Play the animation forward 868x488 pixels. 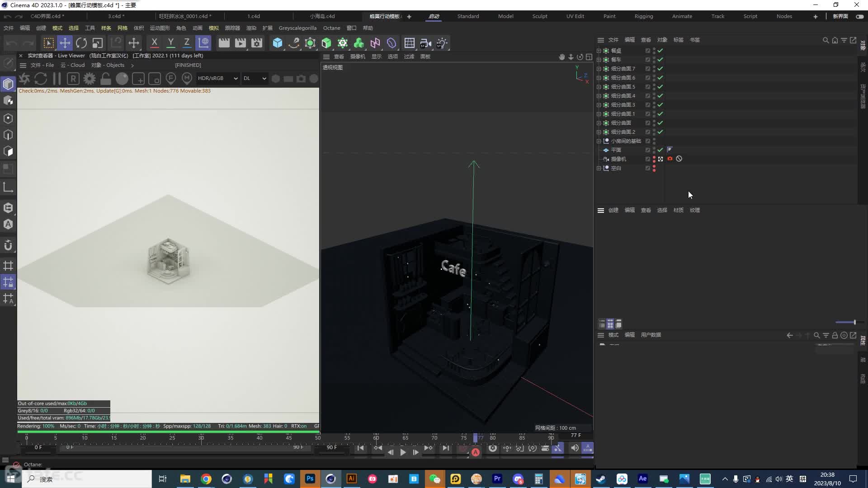coord(403,452)
